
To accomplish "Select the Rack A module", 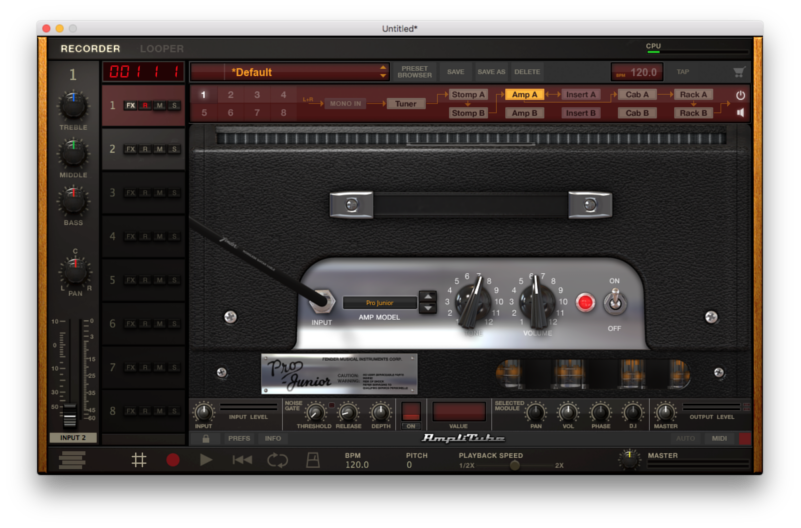I will pos(693,94).
